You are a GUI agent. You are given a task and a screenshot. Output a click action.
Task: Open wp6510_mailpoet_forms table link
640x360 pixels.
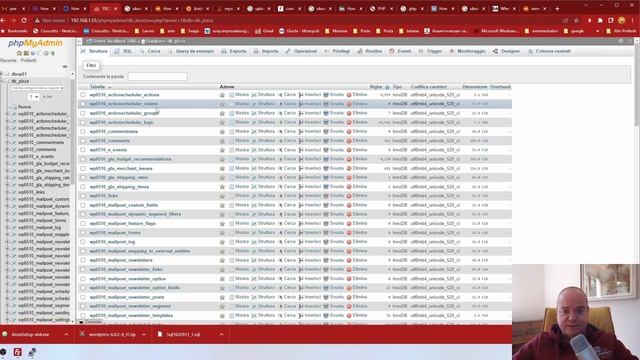coord(115,233)
